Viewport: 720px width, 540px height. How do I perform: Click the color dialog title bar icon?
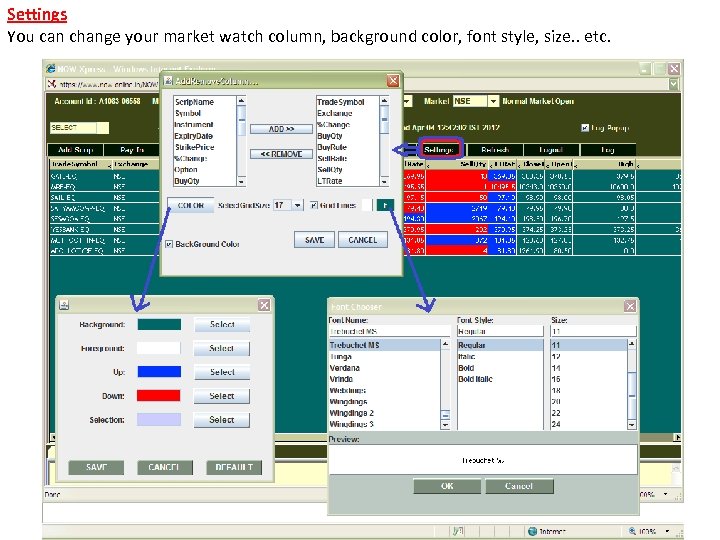(64, 304)
